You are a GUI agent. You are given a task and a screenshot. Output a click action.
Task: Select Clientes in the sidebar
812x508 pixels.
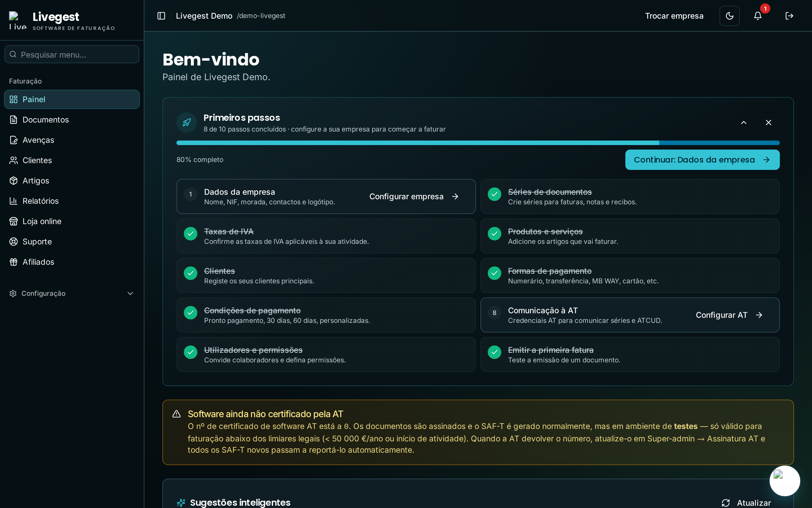pos(72,160)
